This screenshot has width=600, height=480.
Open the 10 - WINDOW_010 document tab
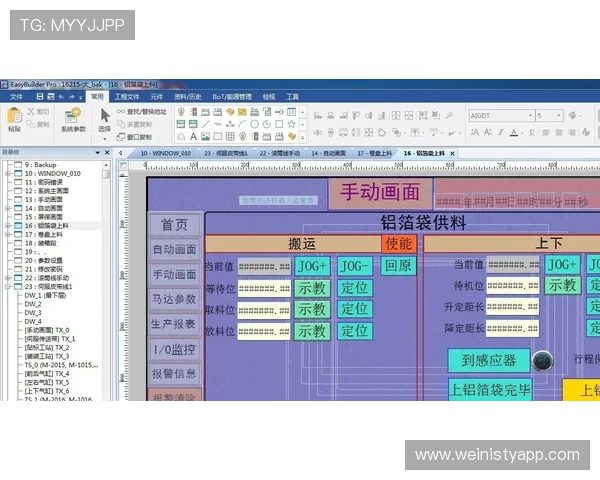pos(165,153)
